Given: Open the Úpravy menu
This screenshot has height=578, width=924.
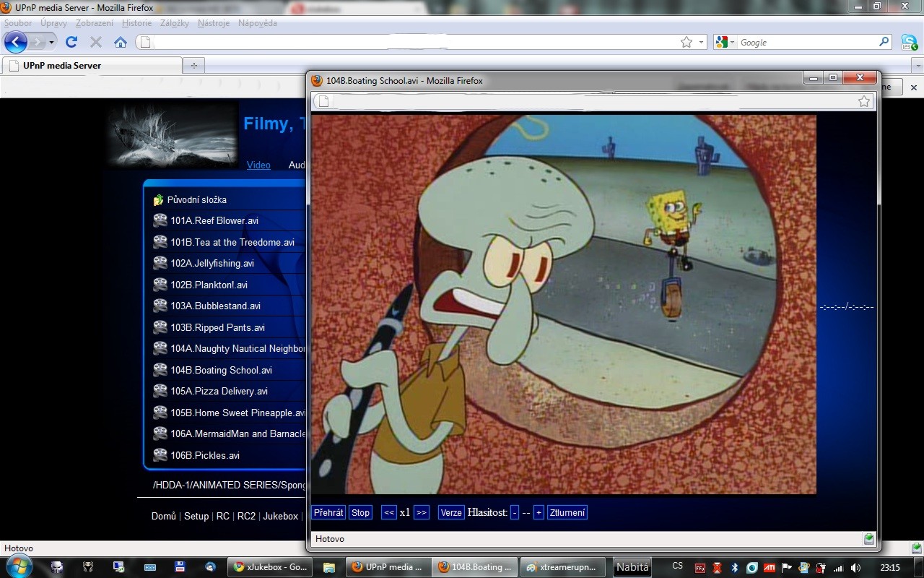Looking at the screenshot, I should coord(53,23).
